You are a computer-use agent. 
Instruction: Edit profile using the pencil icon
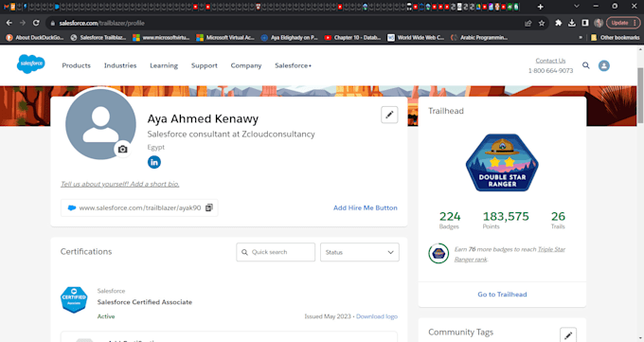click(x=389, y=115)
